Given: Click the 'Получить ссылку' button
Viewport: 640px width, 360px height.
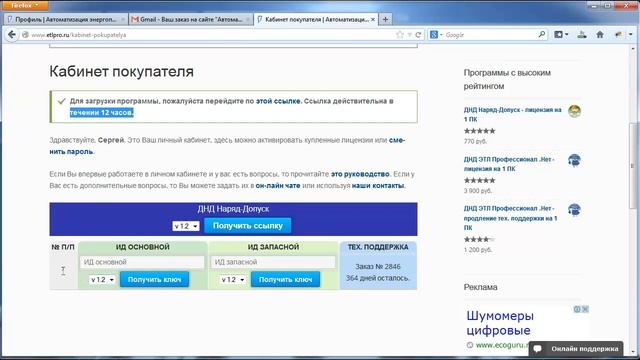Looking at the screenshot, I should pyautogui.click(x=248, y=225).
